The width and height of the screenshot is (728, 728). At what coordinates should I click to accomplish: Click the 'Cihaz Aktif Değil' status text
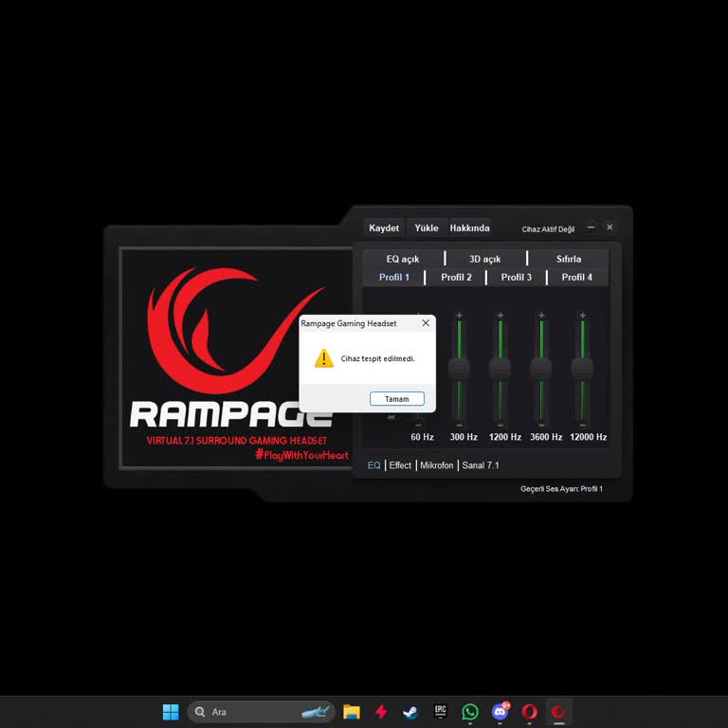click(x=548, y=229)
